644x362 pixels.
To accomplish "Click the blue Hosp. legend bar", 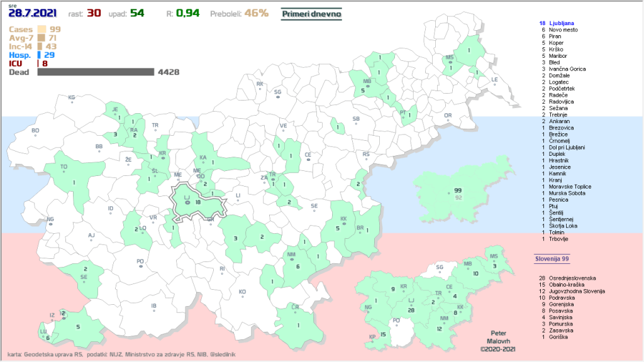I will [39, 55].
